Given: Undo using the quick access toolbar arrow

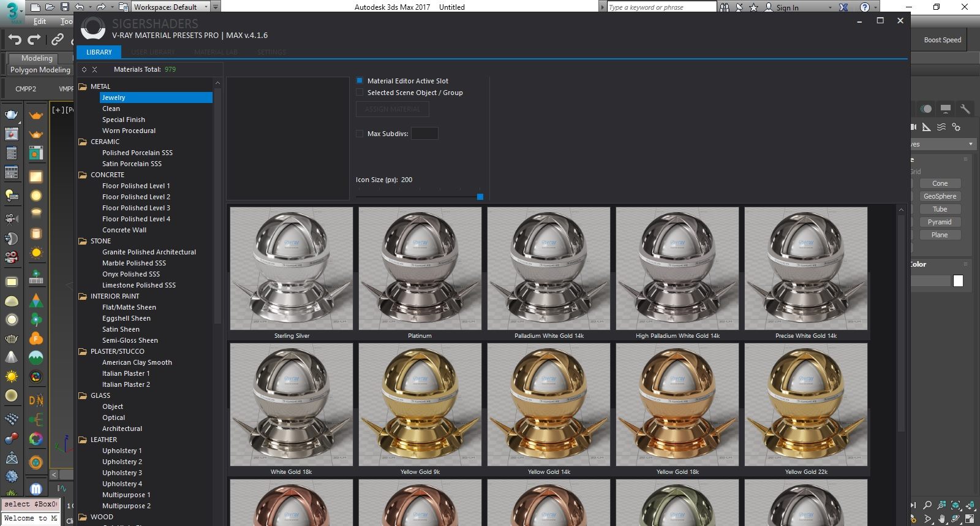Looking at the screenshot, I should click(x=79, y=7).
